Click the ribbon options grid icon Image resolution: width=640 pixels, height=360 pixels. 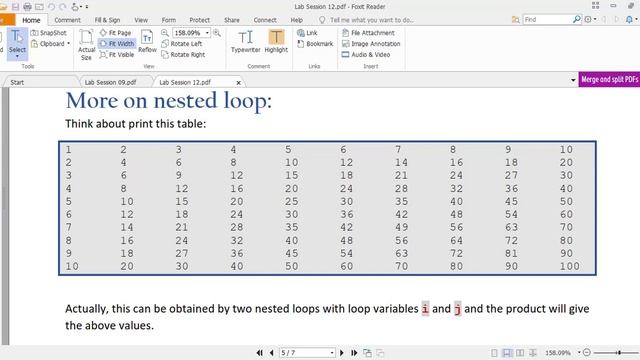[x=596, y=5]
